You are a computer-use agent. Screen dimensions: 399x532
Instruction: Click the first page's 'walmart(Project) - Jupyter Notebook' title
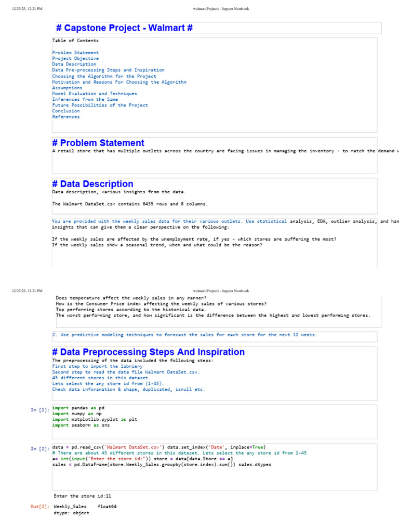pyautogui.click(x=221, y=9)
